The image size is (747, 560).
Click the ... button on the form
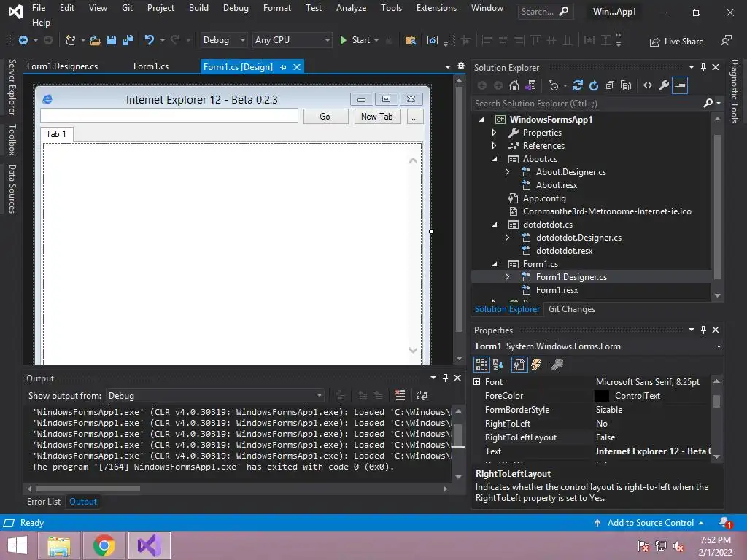coord(415,117)
